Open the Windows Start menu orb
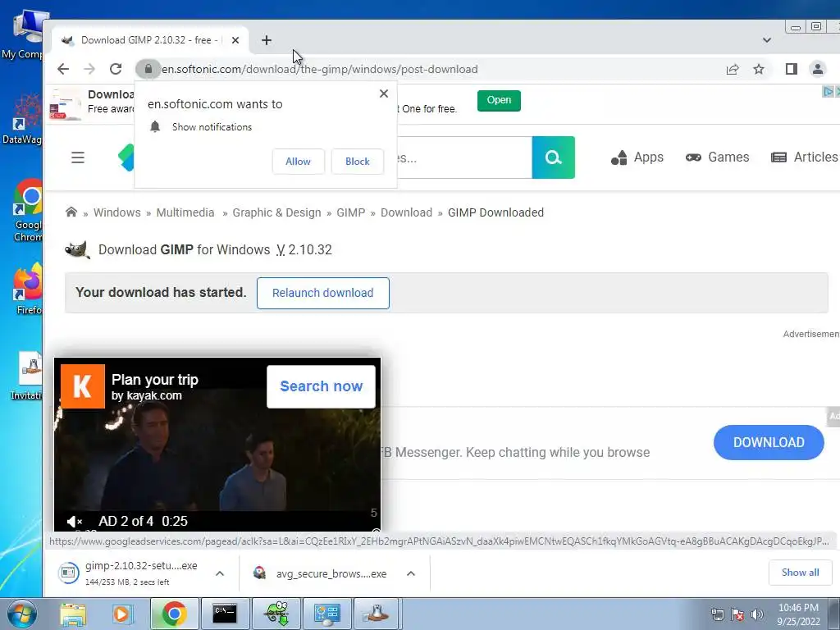Viewport: 840px width, 630px height. click(21, 614)
